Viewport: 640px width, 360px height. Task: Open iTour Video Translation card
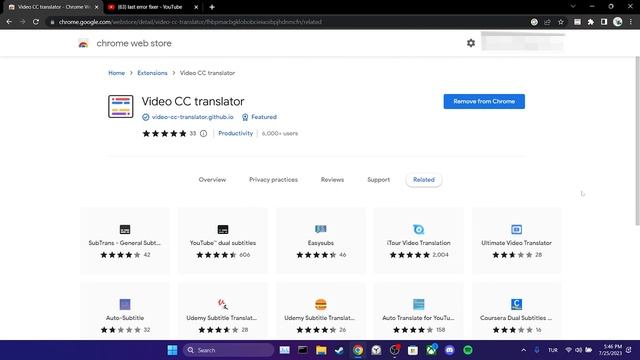[418, 240]
